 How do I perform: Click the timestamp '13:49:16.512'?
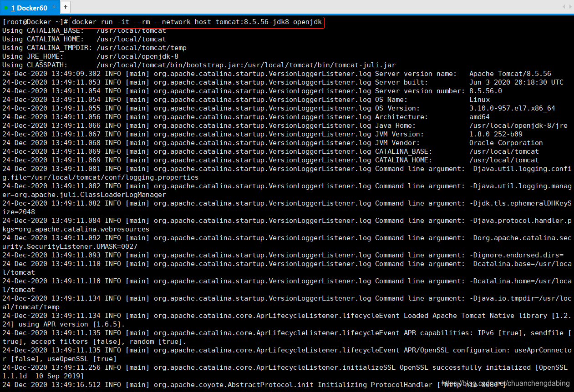tap(76, 385)
